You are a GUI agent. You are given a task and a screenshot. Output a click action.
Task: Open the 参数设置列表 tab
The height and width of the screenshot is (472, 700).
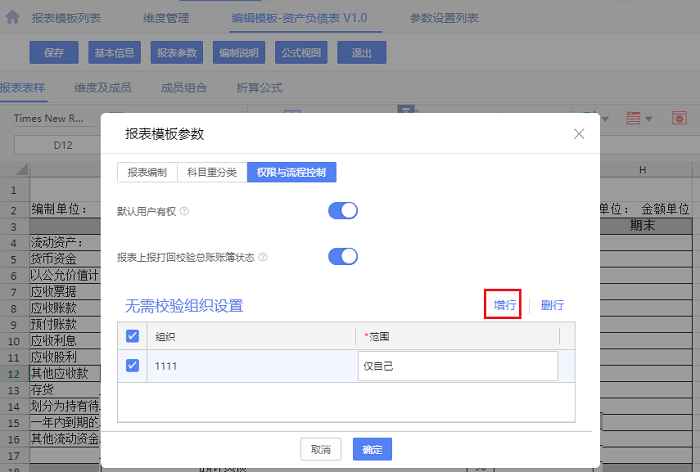[444, 18]
